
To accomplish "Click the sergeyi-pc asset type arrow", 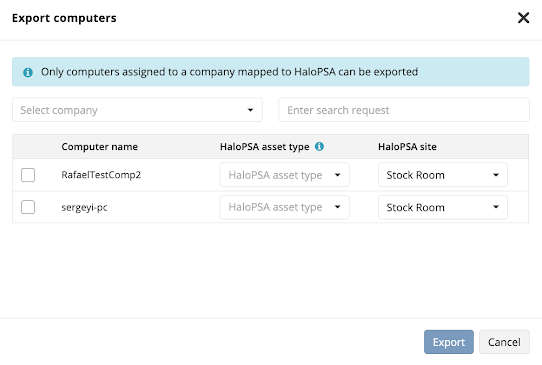I will click(x=337, y=207).
